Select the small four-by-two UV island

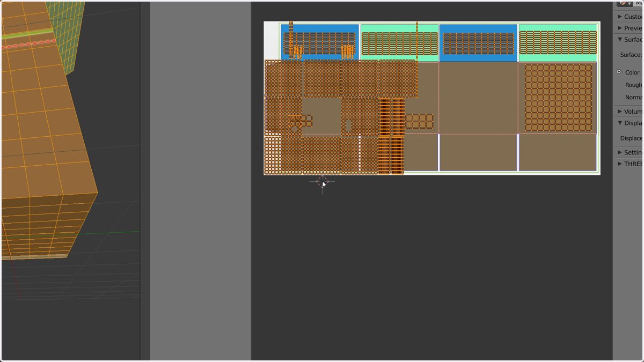419,121
